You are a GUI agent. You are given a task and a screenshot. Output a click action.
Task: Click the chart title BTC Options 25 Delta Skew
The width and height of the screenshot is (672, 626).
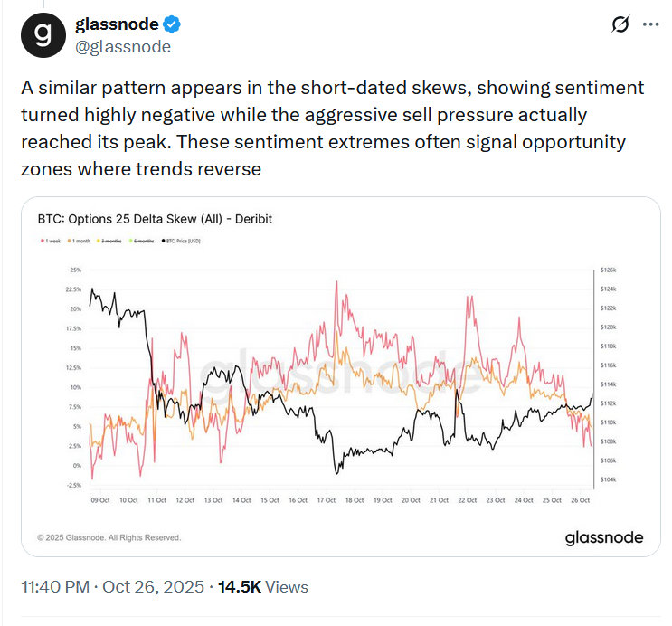click(155, 219)
